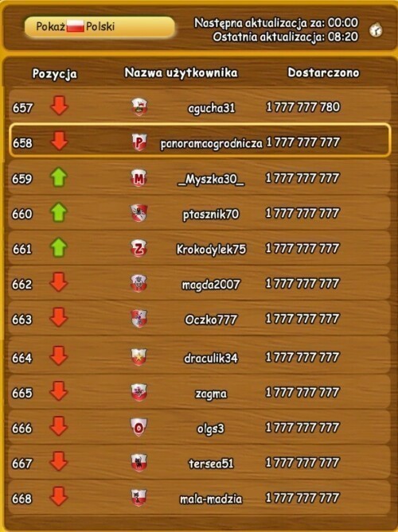
Task: Click the username tersea51
Action: tap(211, 464)
